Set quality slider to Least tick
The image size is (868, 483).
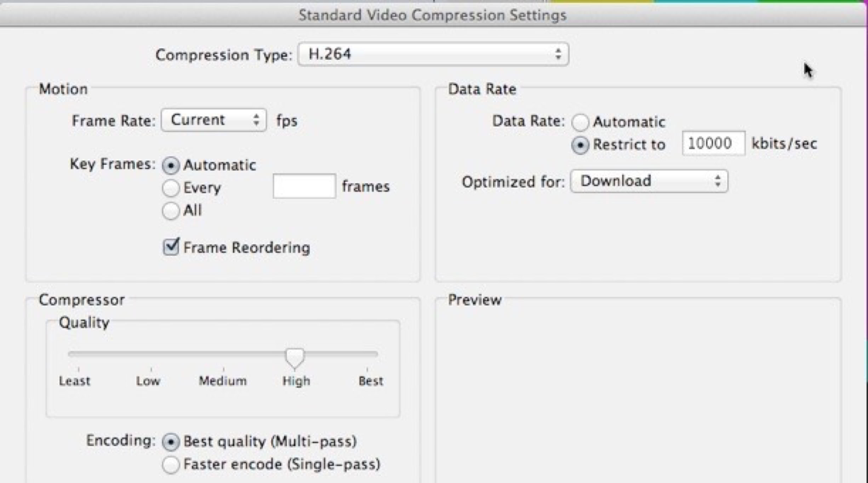tap(79, 354)
